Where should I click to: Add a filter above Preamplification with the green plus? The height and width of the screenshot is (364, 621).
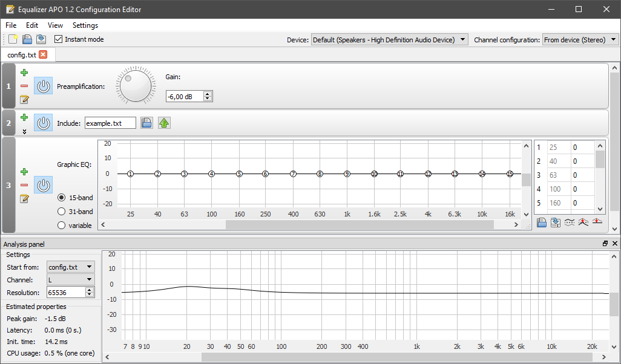[24, 73]
